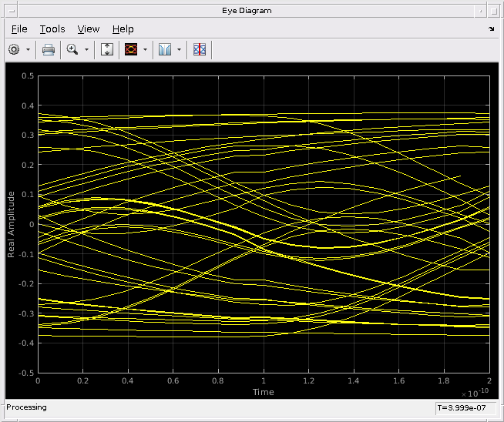Open the configuration gear icon
This screenshot has height=422, width=504.
pyautogui.click(x=14, y=49)
